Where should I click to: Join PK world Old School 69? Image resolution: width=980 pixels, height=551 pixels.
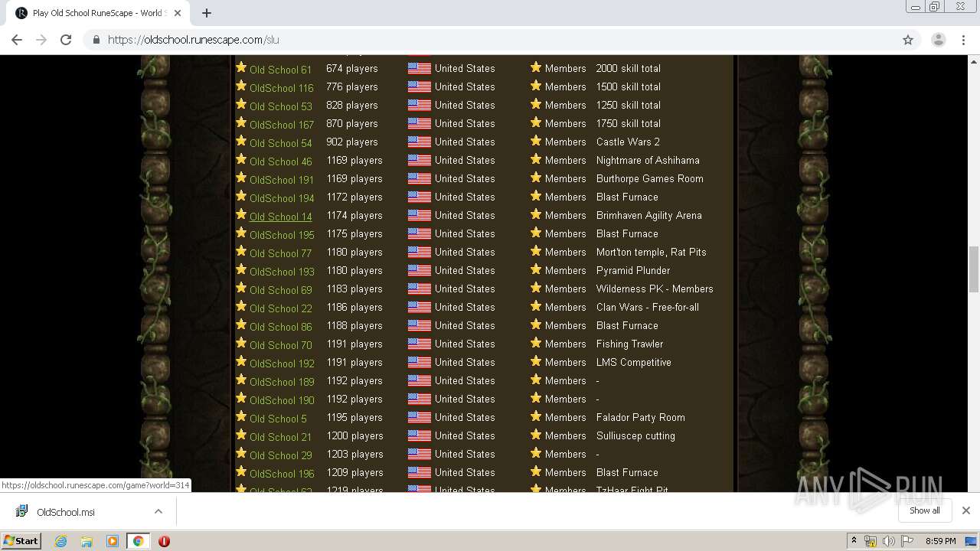tap(280, 290)
